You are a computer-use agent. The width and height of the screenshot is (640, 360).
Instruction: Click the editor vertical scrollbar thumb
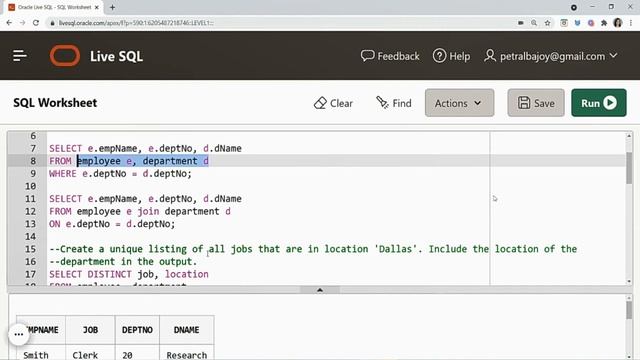click(x=629, y=168)
